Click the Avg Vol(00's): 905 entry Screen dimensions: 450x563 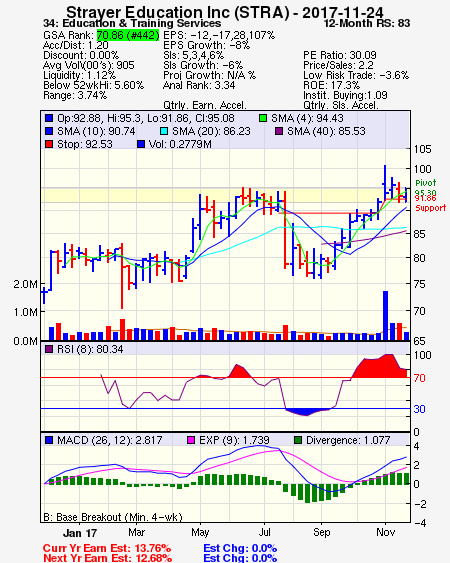pos(89,65)
